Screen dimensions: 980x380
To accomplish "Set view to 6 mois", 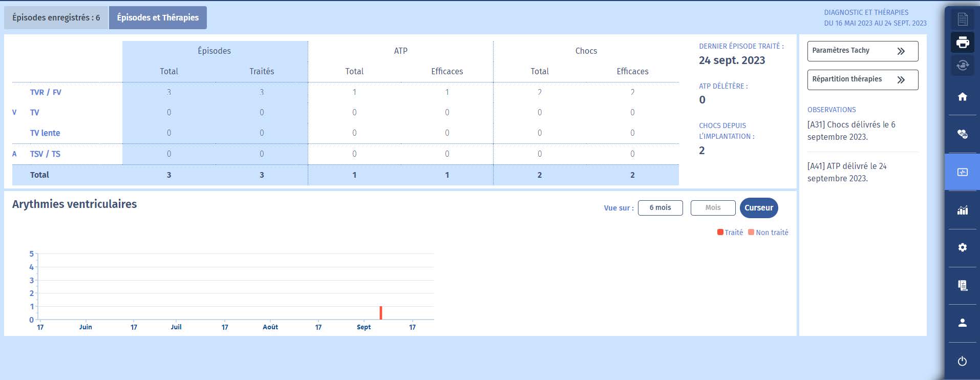I will point(660,208).
